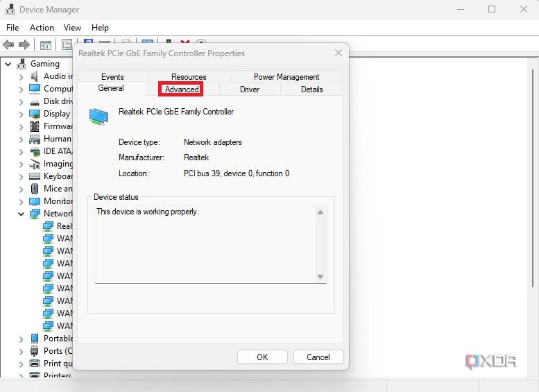This screenshot has width=539, height=392.
Task: Select the Keyboards icon
Action: (35, 176)
